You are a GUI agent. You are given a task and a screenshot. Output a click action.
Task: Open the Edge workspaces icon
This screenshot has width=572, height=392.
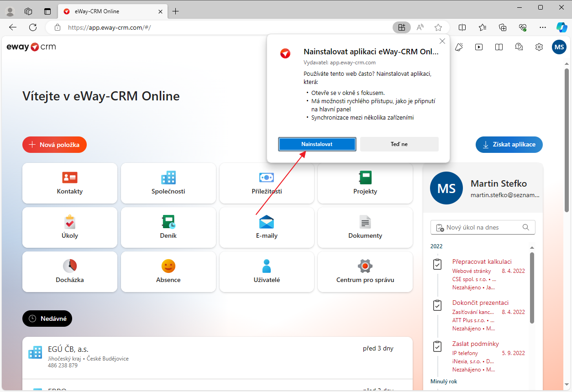(x=28, y=11)
